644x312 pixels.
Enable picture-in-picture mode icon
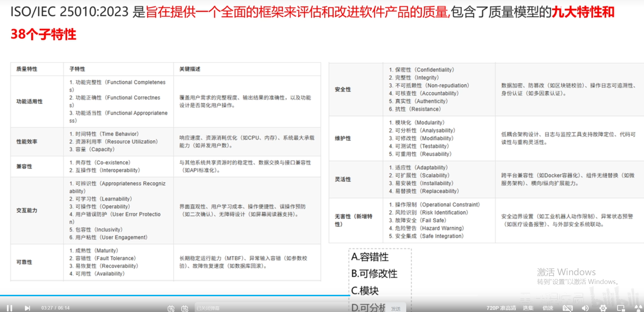tap(621, 308)
